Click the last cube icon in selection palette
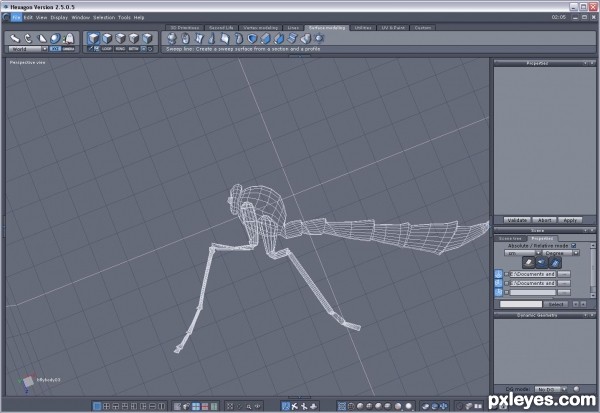This screenshot has width=600, height=413. (147, 38)
